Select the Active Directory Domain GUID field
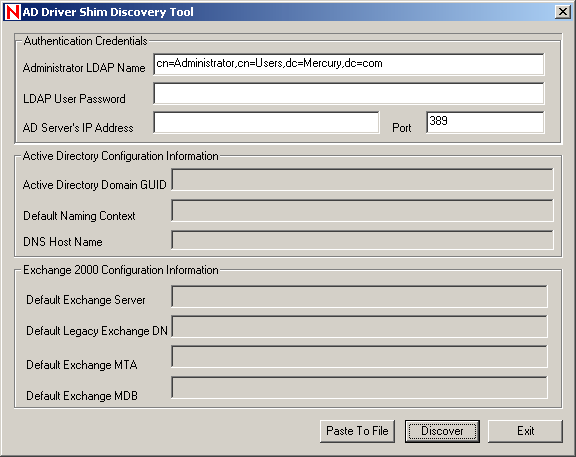Viewport: 576px width, 457px height. [x=362, y=180]
